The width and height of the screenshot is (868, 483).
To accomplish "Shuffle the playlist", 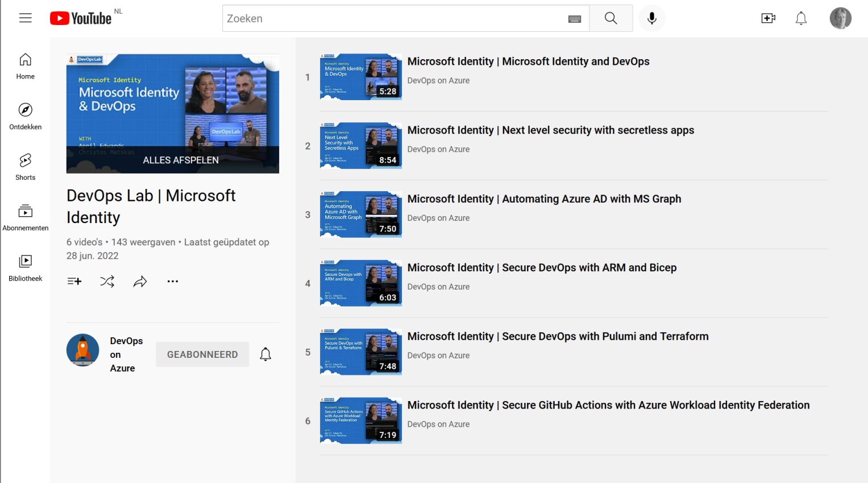I will 107,281.
